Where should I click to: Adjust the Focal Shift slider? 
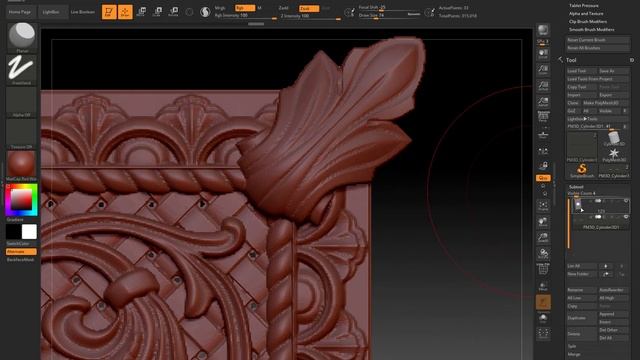point(390,8)
